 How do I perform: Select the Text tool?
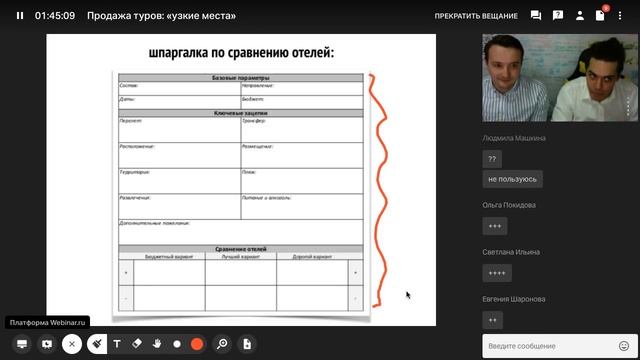click(117, 344)
